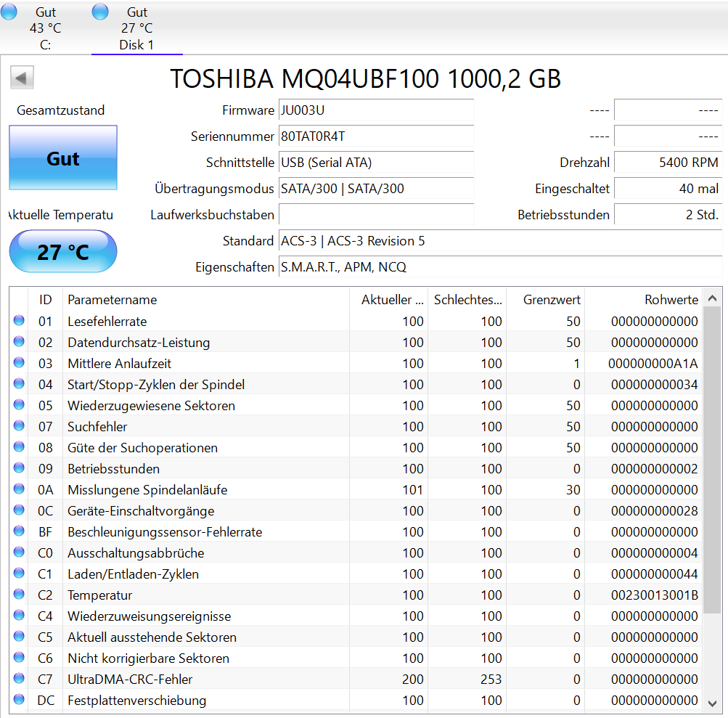Click status dot of Mittlere Anlaufzeit row
Image resolution: width=728 pixels, height=718 pixels.
[x=19, y=362]
